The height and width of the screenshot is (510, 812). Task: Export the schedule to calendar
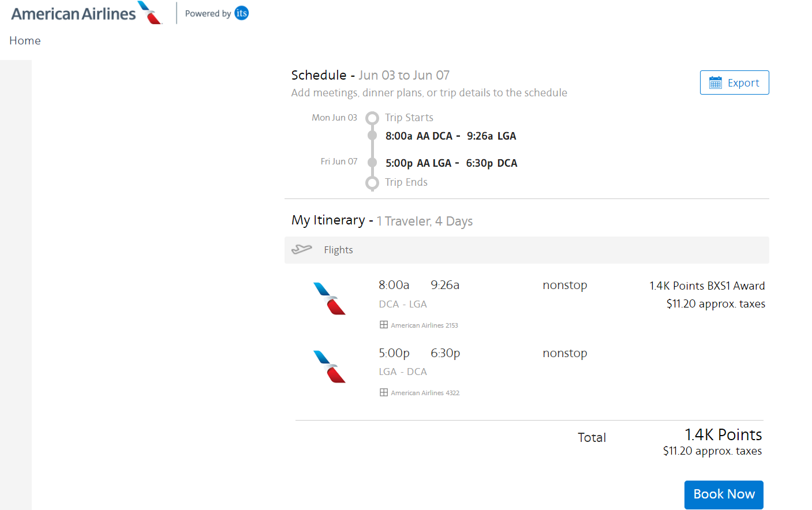734,82
